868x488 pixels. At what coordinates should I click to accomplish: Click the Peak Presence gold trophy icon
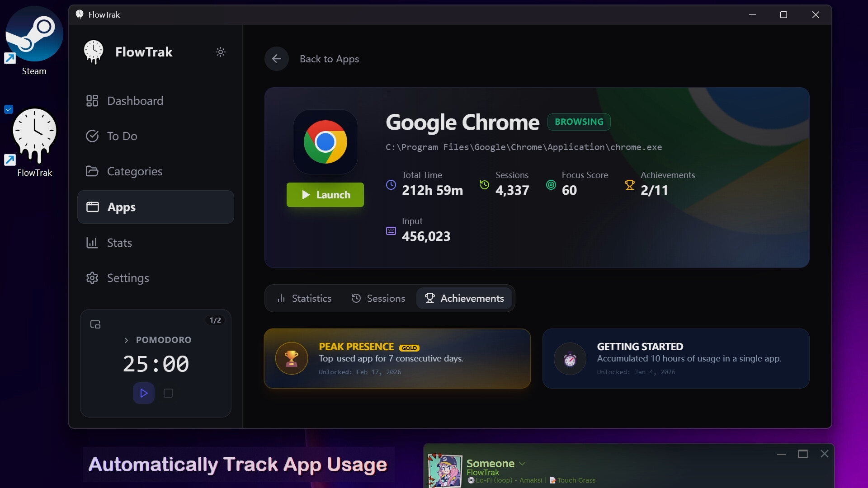click(x=292, y=358)
